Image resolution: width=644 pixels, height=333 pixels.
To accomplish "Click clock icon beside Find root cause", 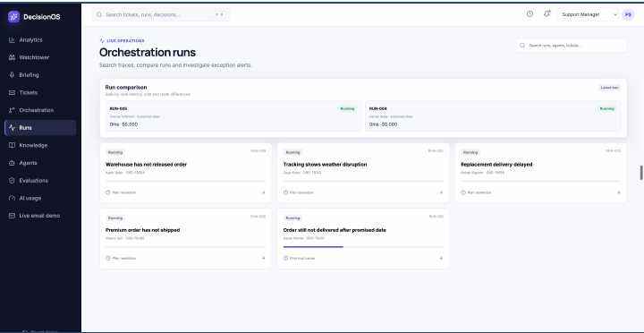I will coord(285,258).
